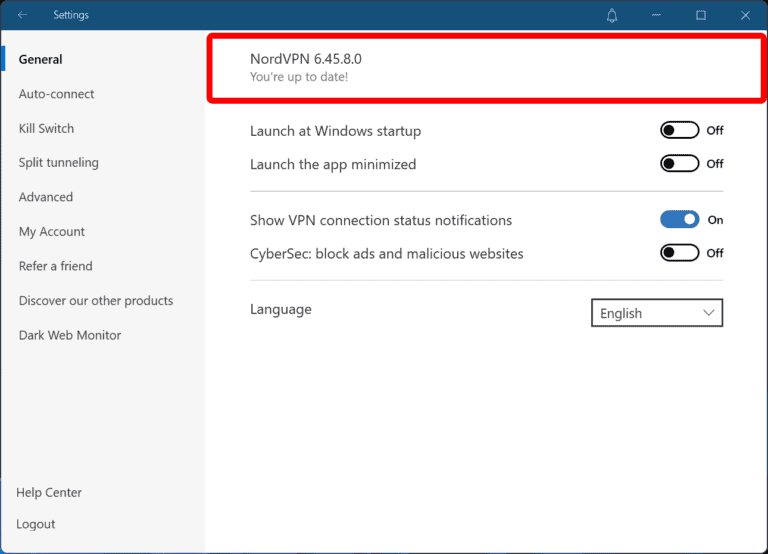Open Discover our other products
Screen dimensions: 768x554
[96, 300]
